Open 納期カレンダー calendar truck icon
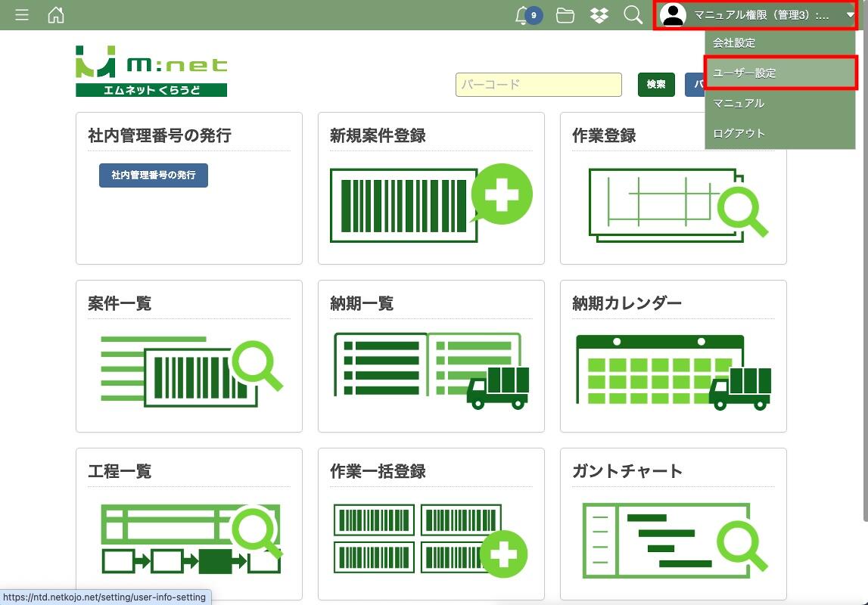The image size is (868, 605). tap(673, 371)
